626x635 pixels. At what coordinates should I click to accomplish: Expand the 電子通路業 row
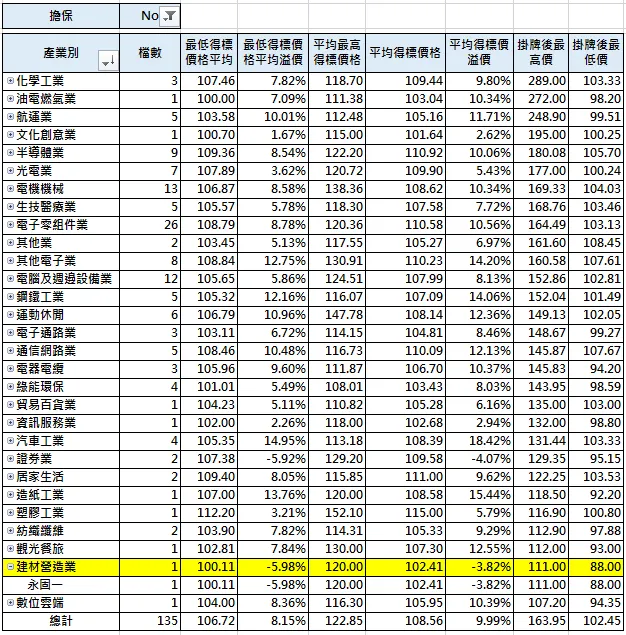[x=11, y=333]
